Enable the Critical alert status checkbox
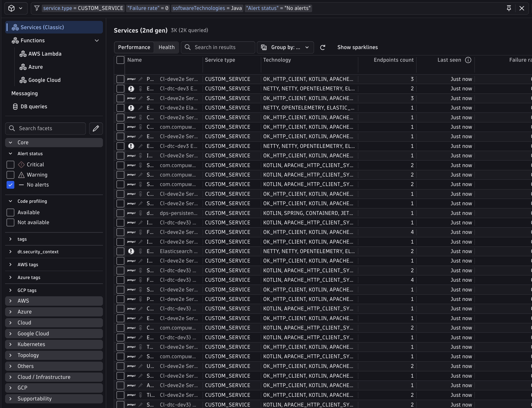Image resolution: width=532 pixels, height=408 pixels. click(10, 165)
